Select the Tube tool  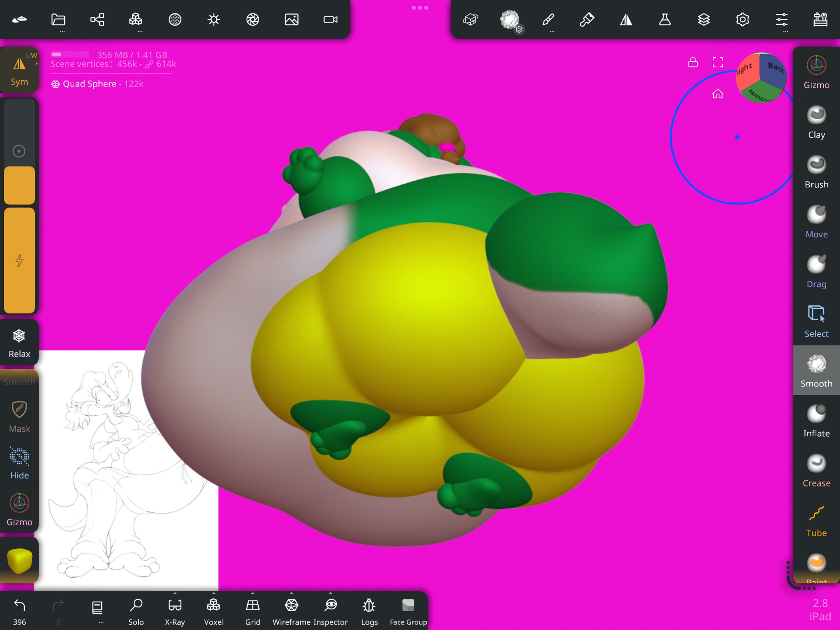[816, 520]
